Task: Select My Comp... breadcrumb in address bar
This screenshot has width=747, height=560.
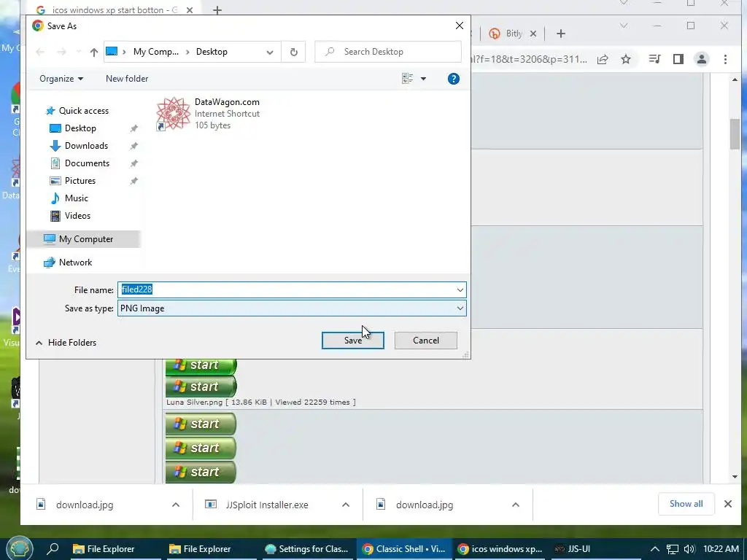Action: pos(156,52)
